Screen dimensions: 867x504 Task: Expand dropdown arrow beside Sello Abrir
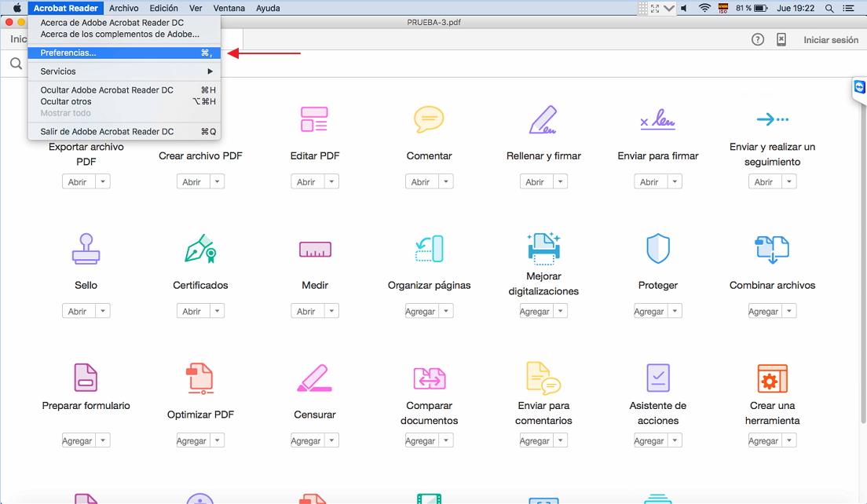click(103, 311)
